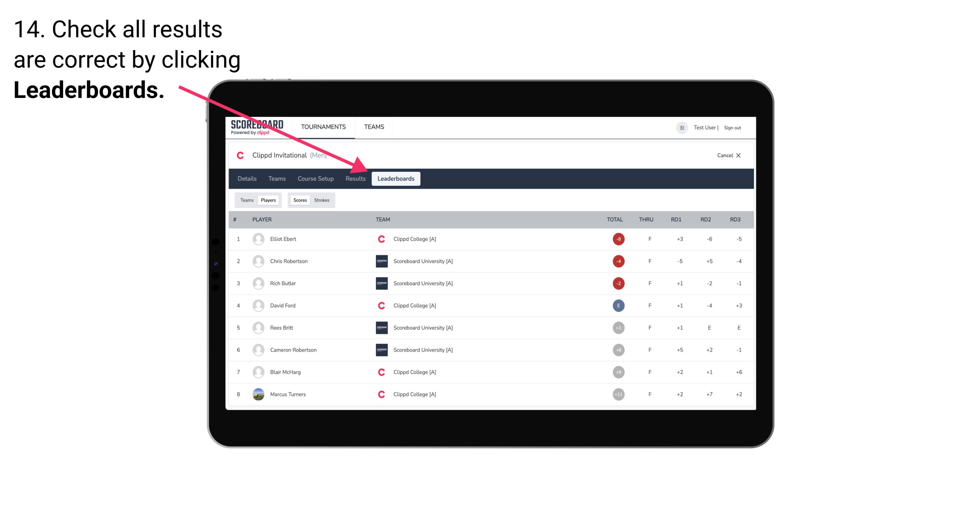This screenshot has height=527, width=980.
Task: Click the Players filter icon
Action: tap(268, 200)
